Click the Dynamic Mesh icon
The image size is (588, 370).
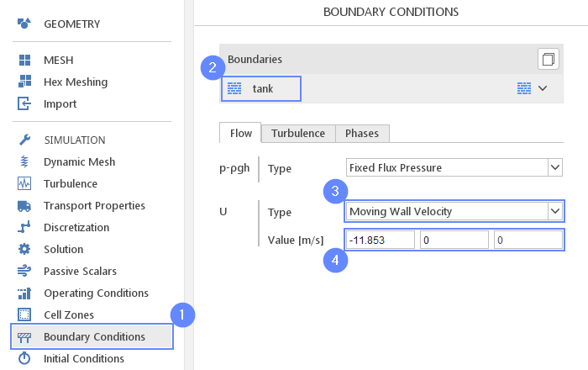coord(24,161)
